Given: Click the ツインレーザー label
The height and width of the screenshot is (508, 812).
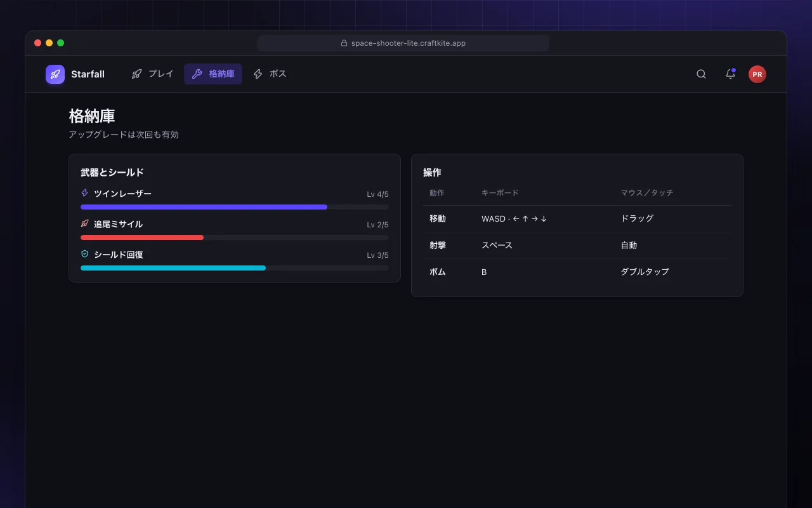Looking at the screenshot, I should [x=122, y=194].
